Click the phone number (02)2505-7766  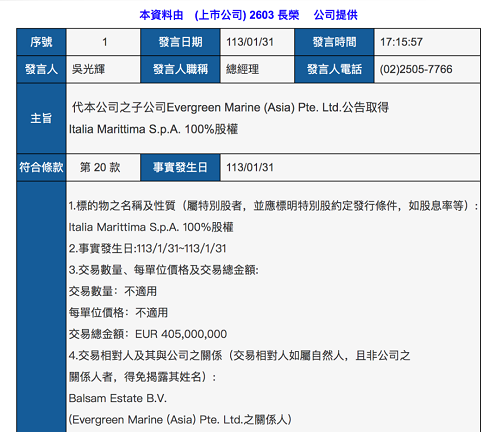pos(416,69)
